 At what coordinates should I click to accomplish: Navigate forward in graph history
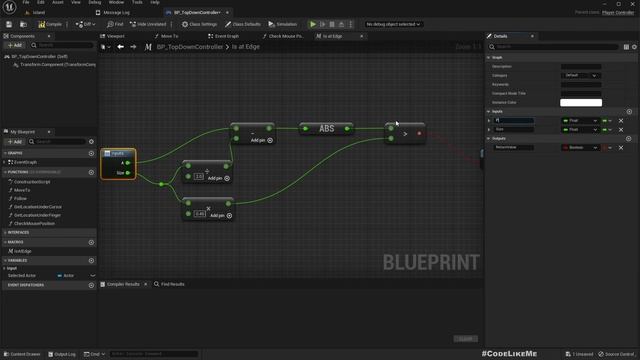click(x=133, y=47)
